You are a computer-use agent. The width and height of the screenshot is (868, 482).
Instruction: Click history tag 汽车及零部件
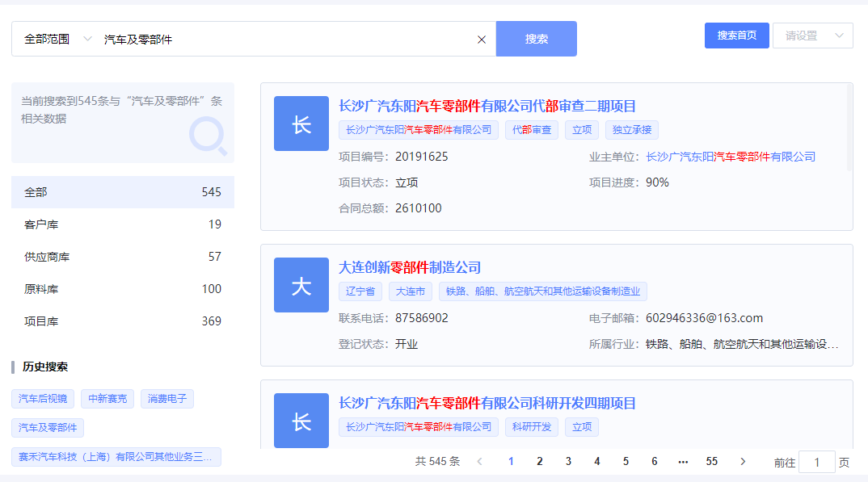click(x=48, y=428)
